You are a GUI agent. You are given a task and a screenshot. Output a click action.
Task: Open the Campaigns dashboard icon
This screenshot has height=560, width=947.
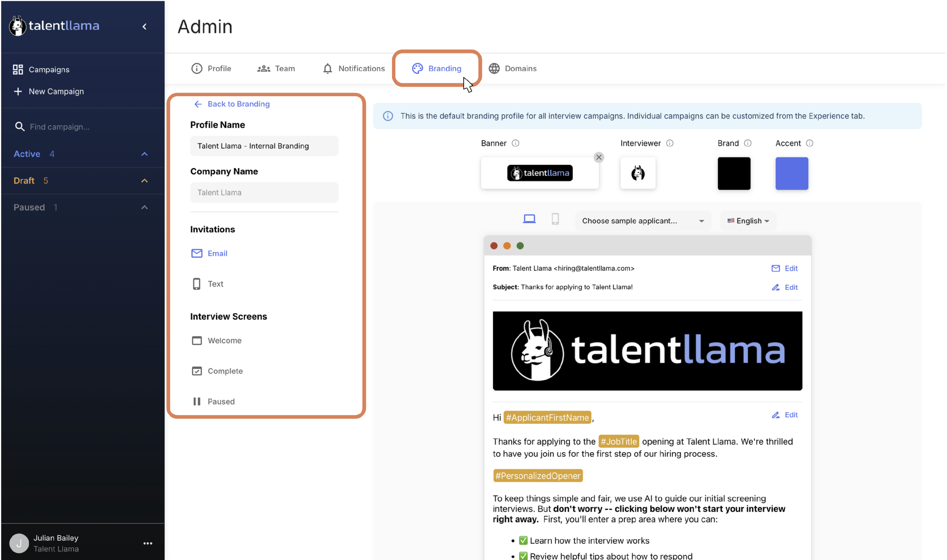[18, 69]
